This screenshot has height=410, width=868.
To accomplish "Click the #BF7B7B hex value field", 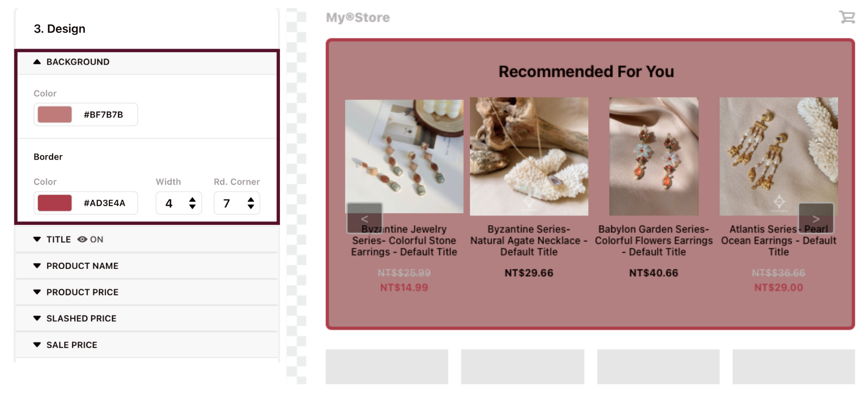I will (x=104, y=114).
